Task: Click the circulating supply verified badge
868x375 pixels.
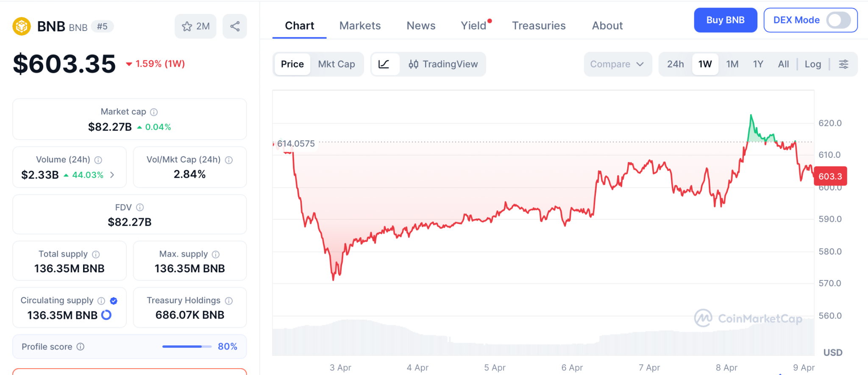Action: click(x=114, y=301)
